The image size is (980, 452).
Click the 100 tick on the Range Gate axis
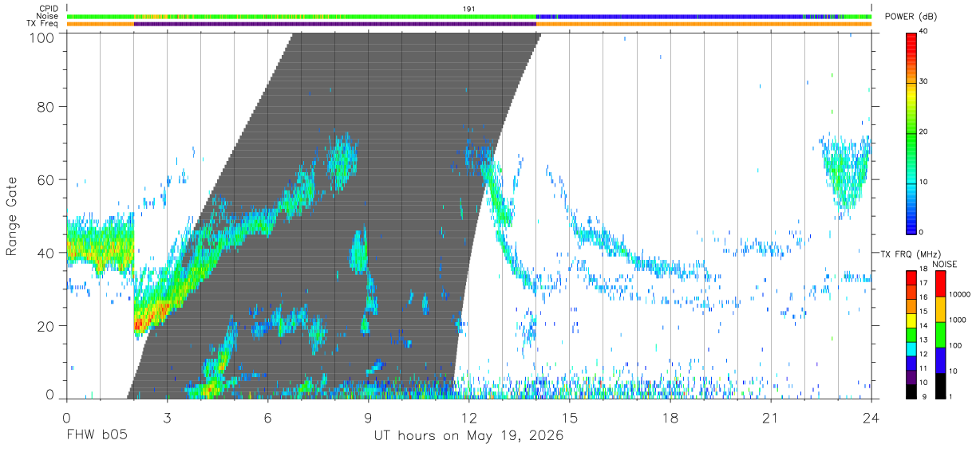[x=43, y=37]
